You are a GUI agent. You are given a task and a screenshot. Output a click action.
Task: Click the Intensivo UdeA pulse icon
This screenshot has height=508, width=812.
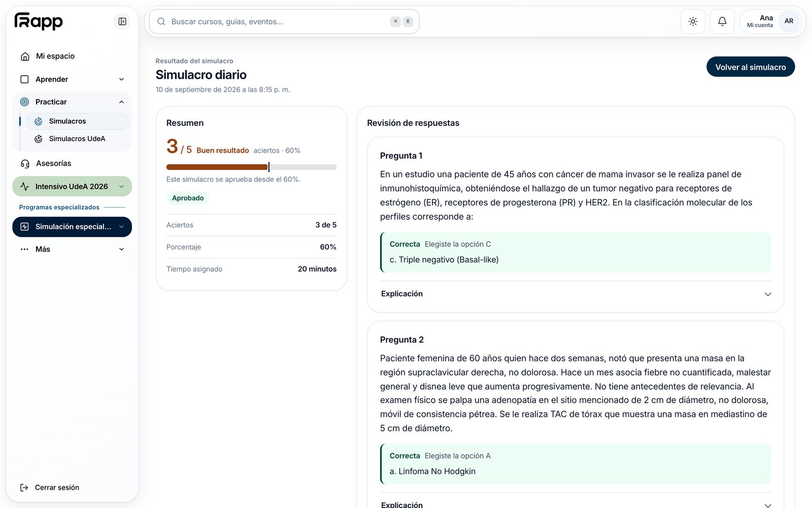coord(24,186)
